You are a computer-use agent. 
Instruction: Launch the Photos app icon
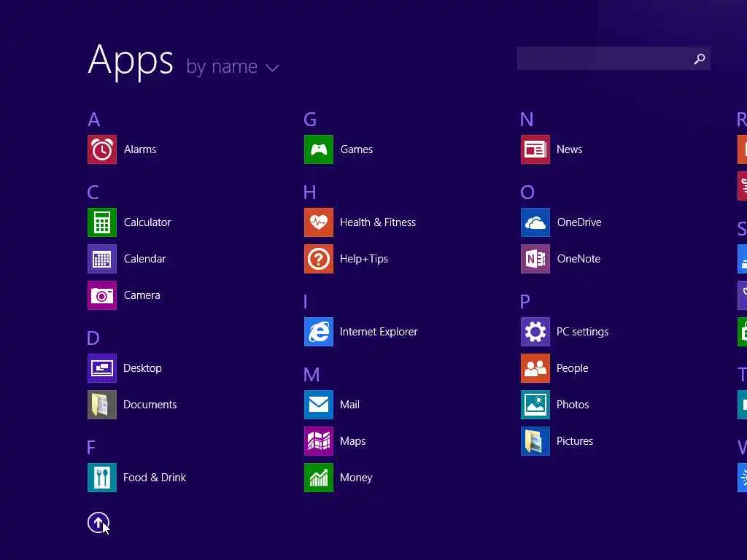(535, 405)
